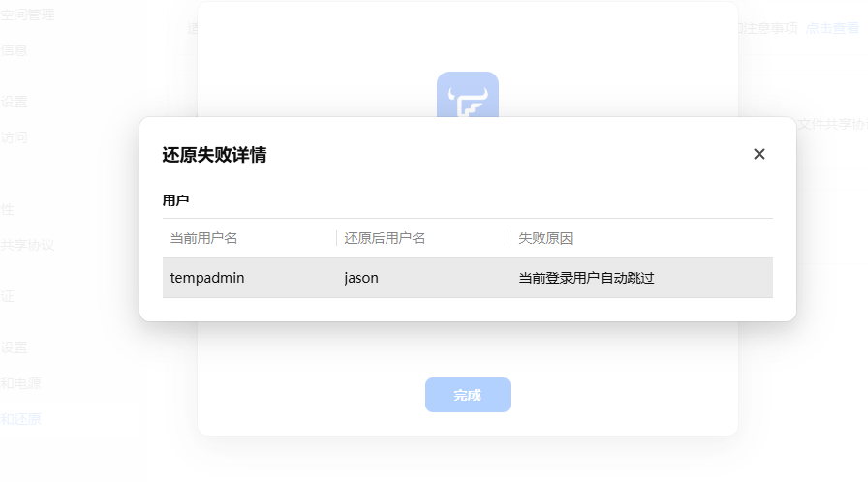Image resolution: width=868 pixels, height=482 pixels.
Task: Open the 访问 sidebar item
Action: [x=14, y=137]
